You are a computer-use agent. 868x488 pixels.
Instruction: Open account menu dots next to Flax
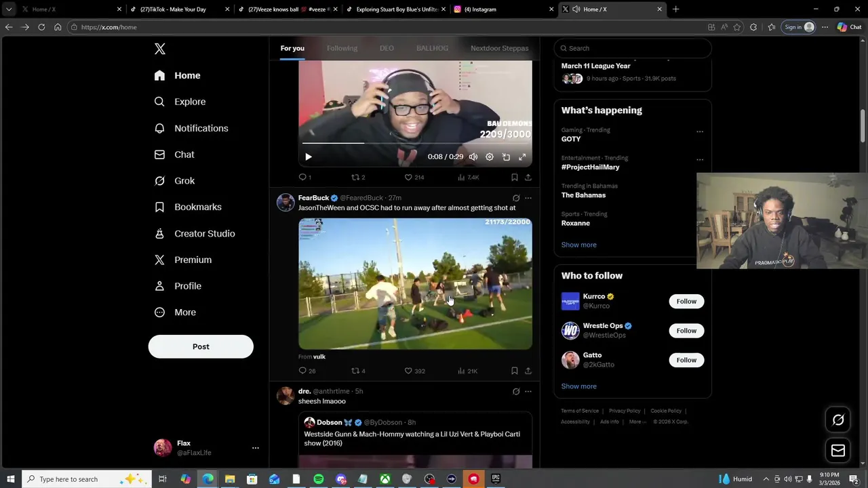[x=255, y=448]
